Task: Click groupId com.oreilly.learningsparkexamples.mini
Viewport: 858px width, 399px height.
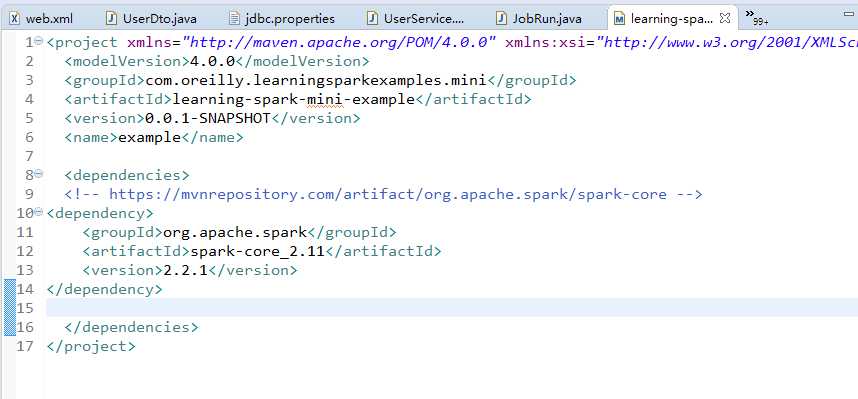Action: tap(316, 80)
